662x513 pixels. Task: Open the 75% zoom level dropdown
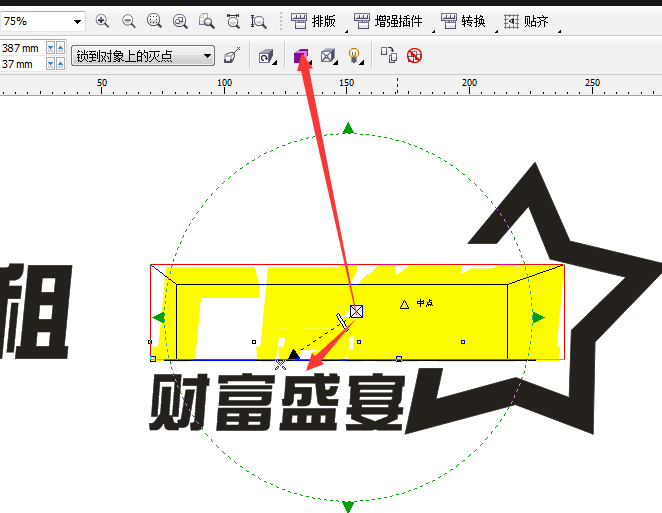click(x=77, y=22)
